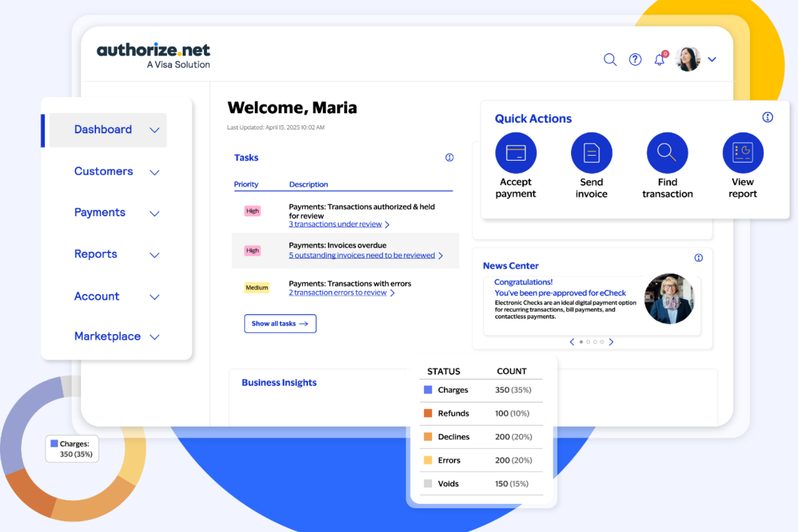
Task: Open the 5 outstanding invoices link
Action: click(361, 255)
